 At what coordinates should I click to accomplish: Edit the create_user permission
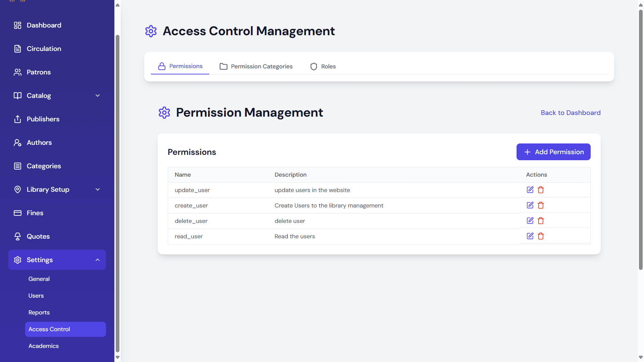tap(530, 205)
